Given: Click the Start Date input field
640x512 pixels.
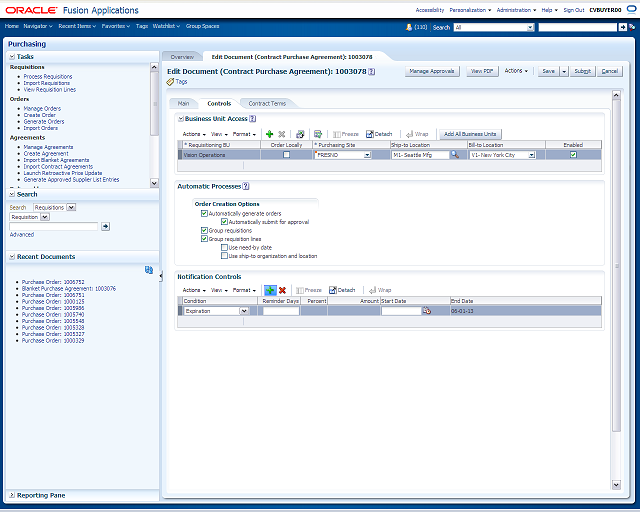Looking at the screenshot, I should tap(401, 311).
